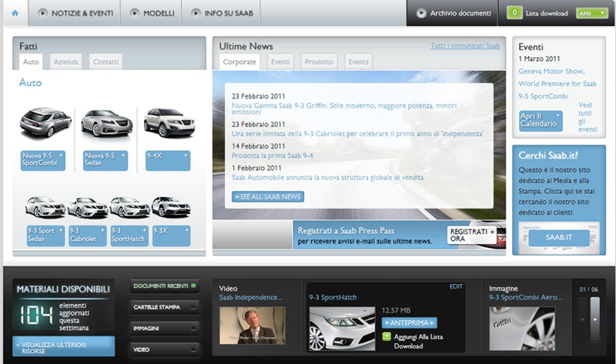Toggle the Cartelle Stampa filter

(x=165, y=307)
